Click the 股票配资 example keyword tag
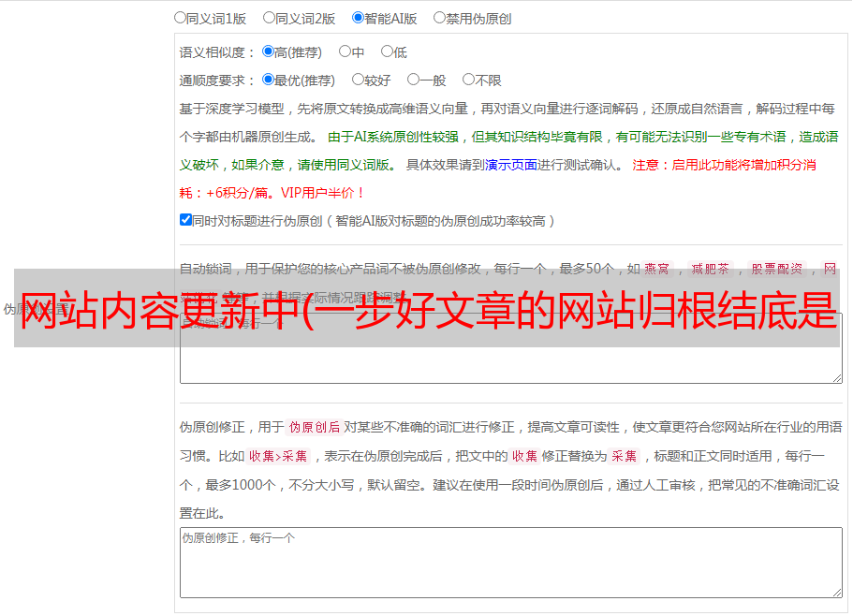Viewport: 853px width, 616px height. (777, 269)
